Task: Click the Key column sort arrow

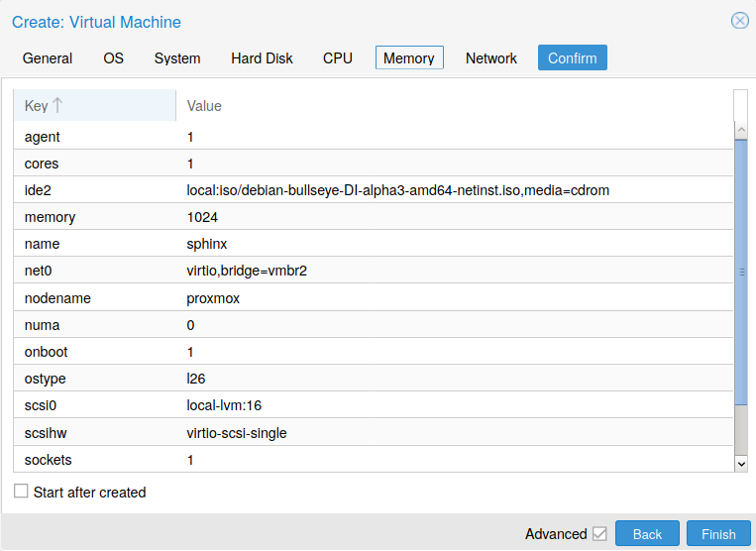Action: click(57, 105)
